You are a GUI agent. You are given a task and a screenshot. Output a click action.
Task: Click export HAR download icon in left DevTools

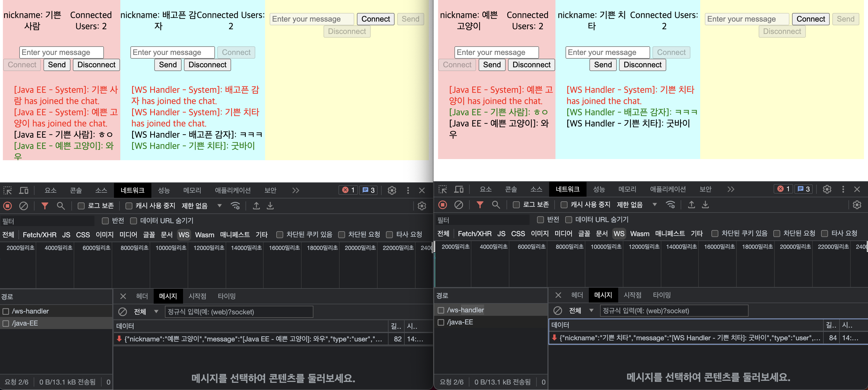(x=270, y=206)
